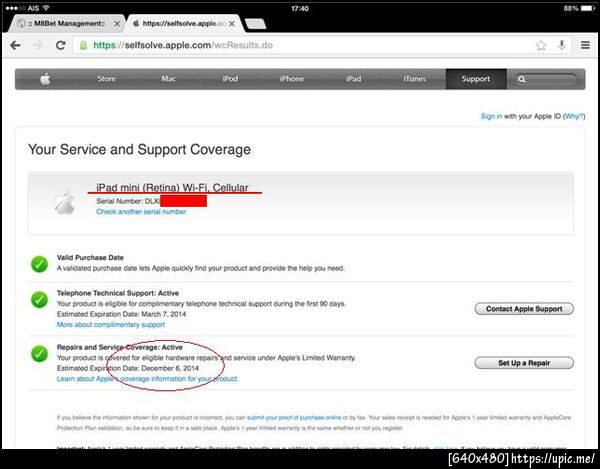Select the selfsolve.apple.com tab

click(x=184, y=24)
